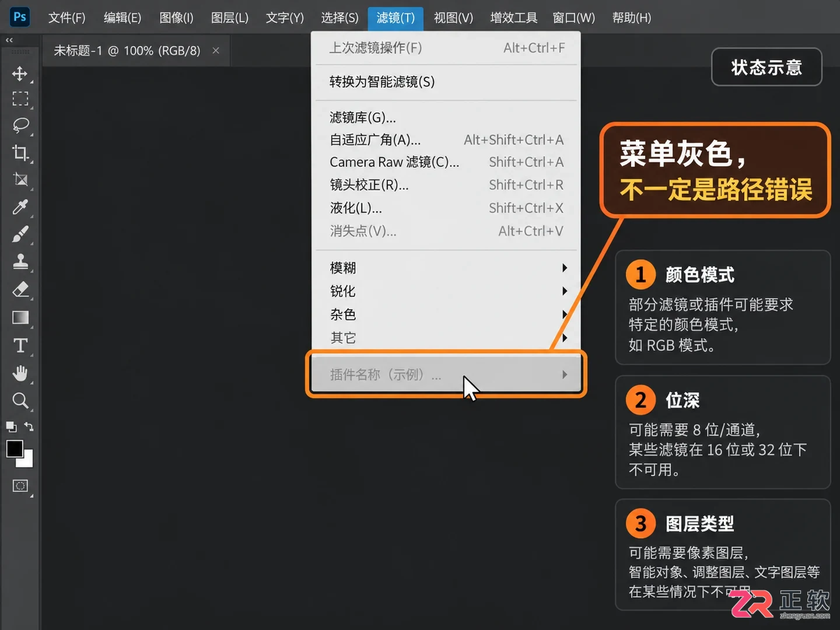Screen dimensions: 840x630
Task: Choose the Eyedropper tool
Action: (20, 207)
